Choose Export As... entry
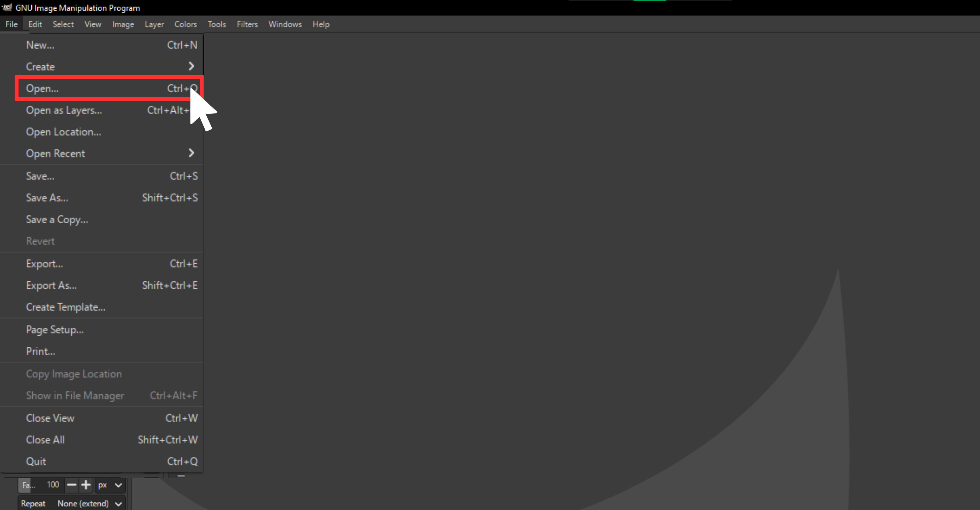This screenshot has height=510, width=980. [102, 285]
